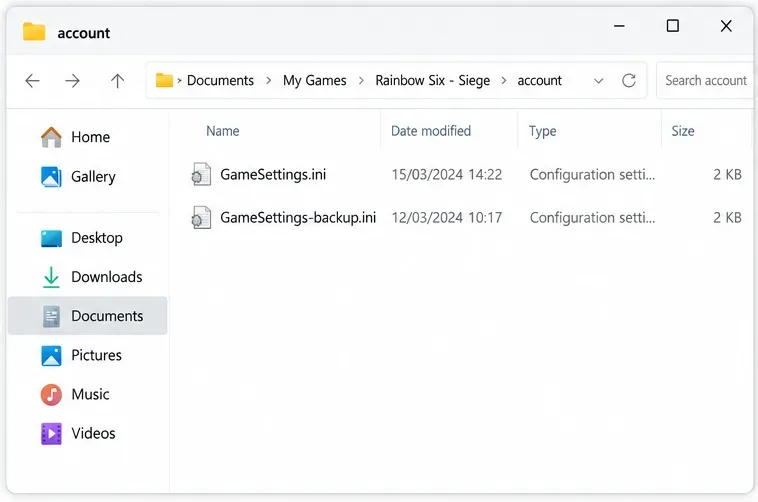Click the Desktop icon in sidebar

51,238
